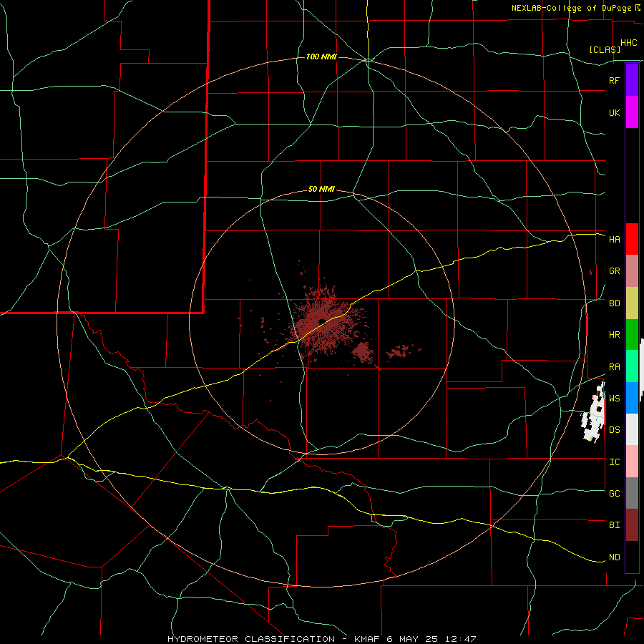Click the WS legend label

click(x=614, y=398)
